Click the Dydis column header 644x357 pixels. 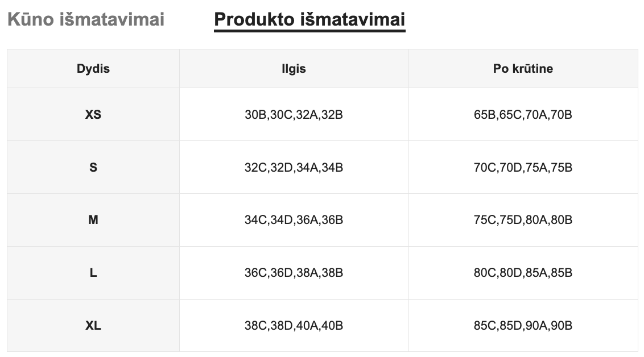[93, 69]
